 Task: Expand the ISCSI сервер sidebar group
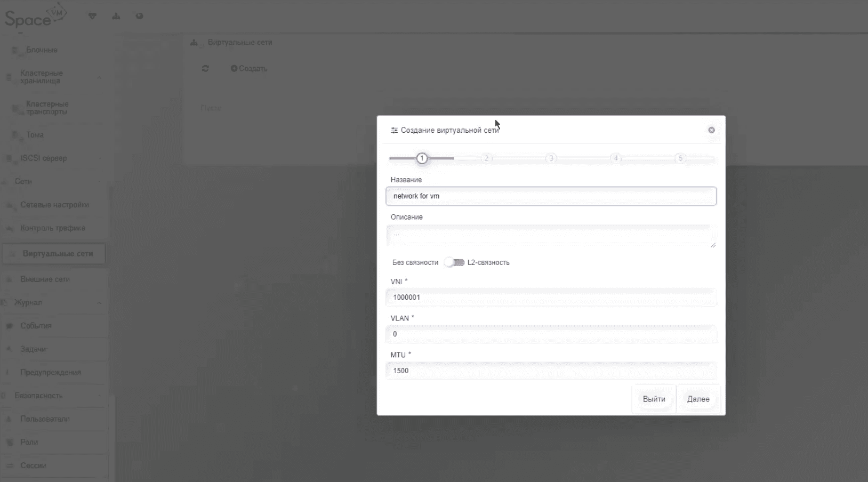tap(99, 158)
